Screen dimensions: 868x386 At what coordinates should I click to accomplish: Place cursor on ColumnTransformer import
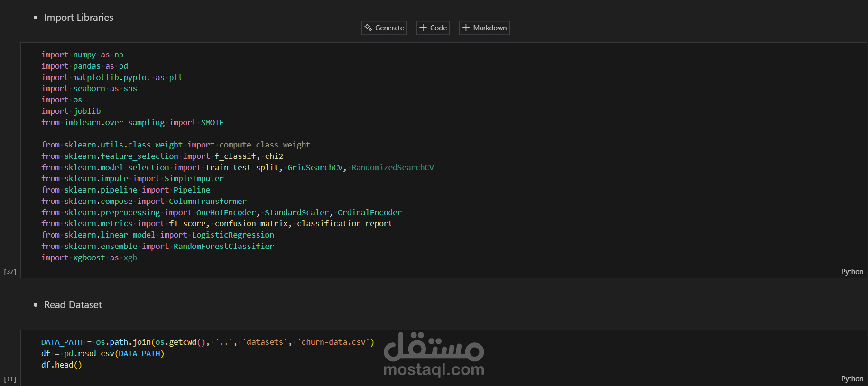207,202
